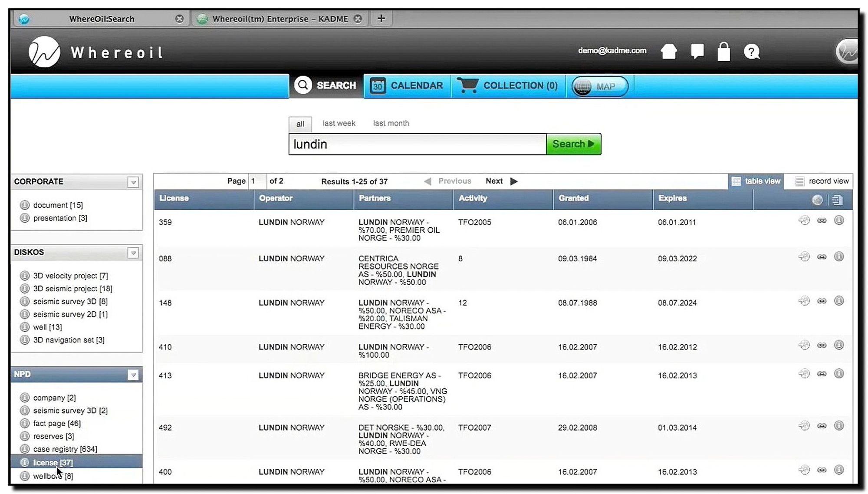Open info icon for license 492
This screenshot has height=494, width=868.
pyautogui.click(x=839, y=426)
